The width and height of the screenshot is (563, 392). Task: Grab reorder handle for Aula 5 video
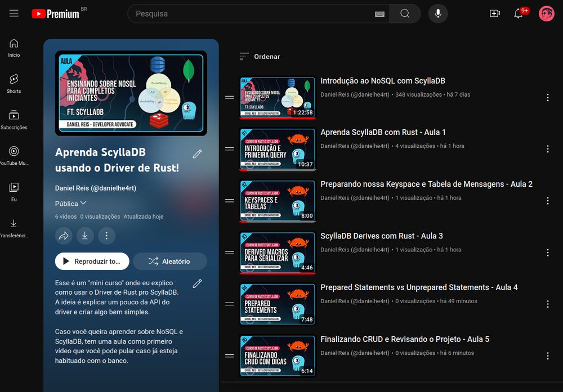[x=230, y=356]
